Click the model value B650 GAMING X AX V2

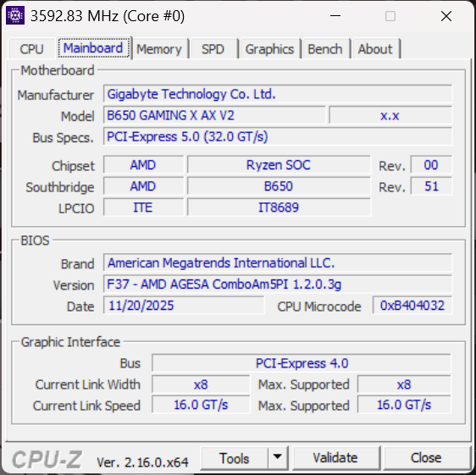click(214, 115)
